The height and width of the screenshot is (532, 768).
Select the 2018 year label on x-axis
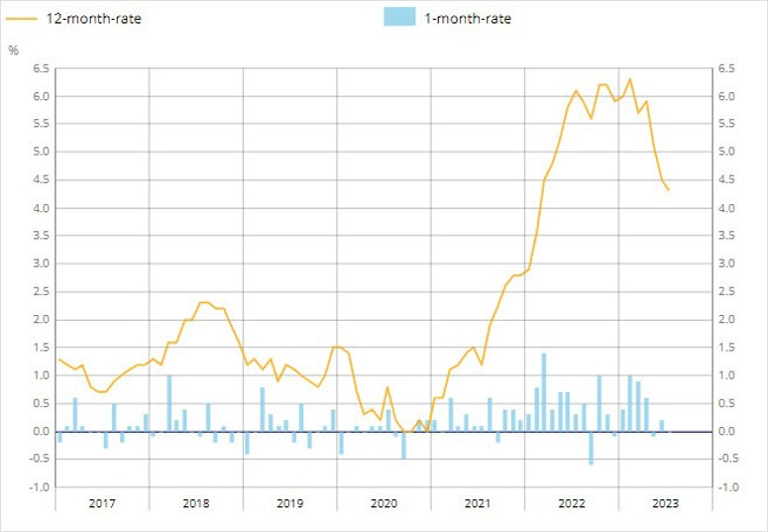click(x=196, y=503)
